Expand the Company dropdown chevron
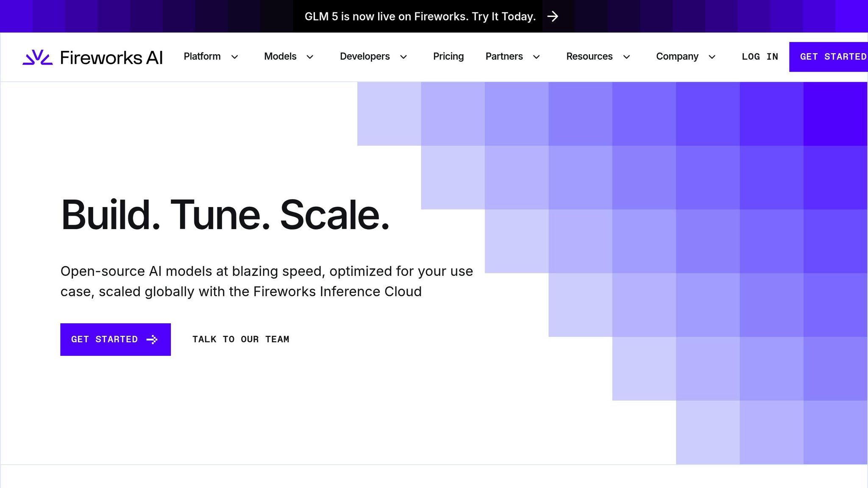 712,57
